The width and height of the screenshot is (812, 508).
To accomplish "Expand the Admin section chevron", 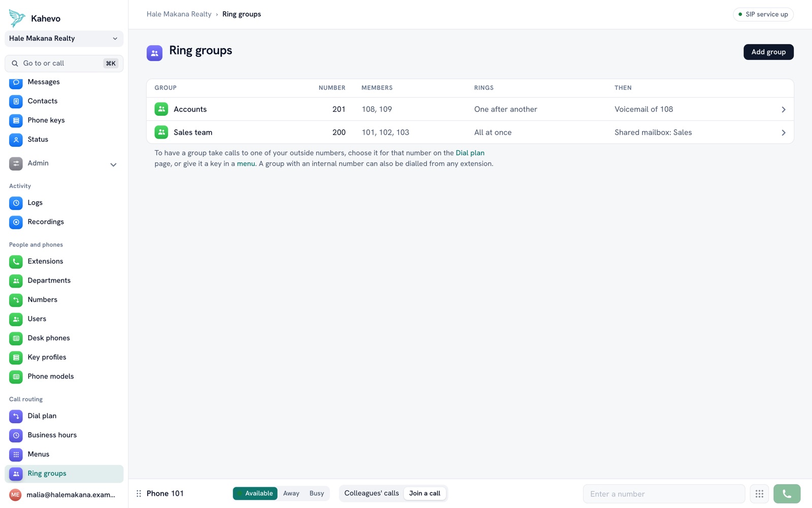I will coord(113,165).
